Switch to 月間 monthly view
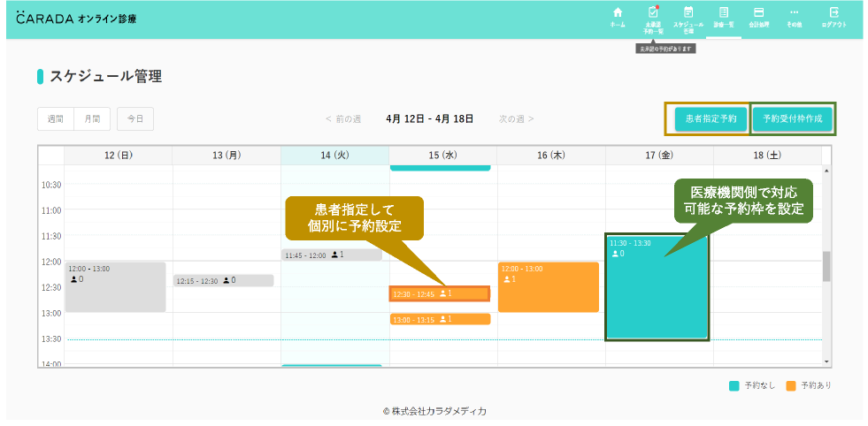This screenshot has height=426, width=868. (x=92, y=118)
